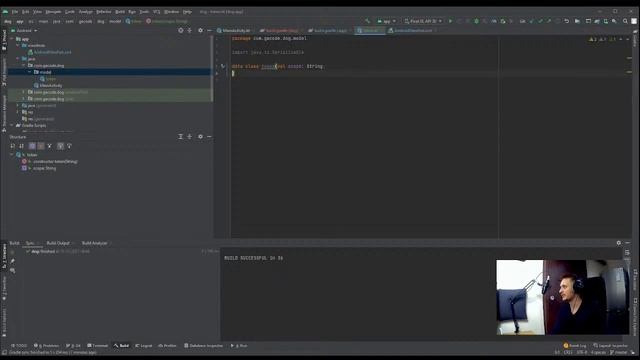
Task: Open the TODO tool window button
Action: point(19,346)
